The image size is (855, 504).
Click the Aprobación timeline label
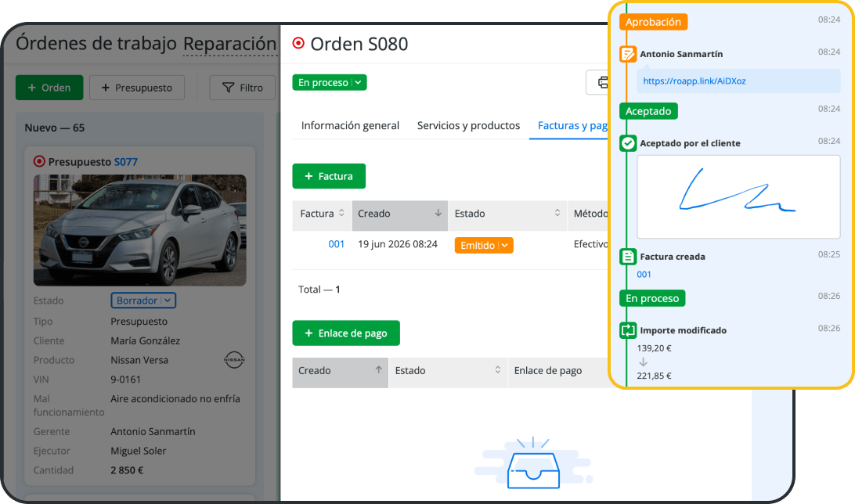[x=653, y=22]
